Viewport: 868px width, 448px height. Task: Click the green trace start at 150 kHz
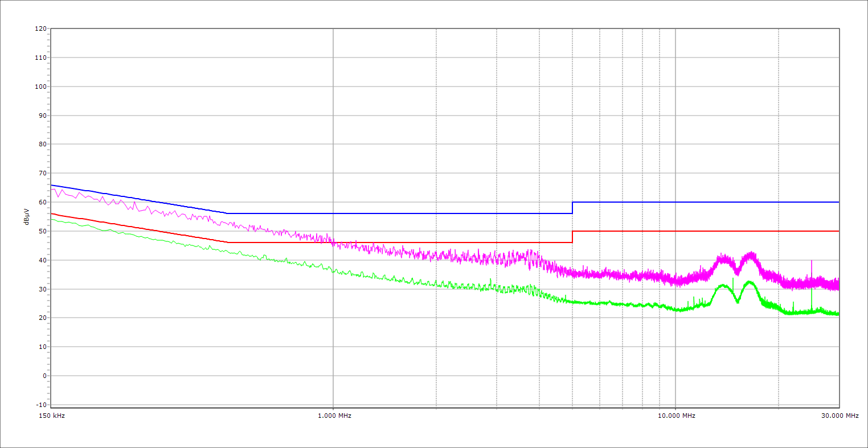coord(52,219)
